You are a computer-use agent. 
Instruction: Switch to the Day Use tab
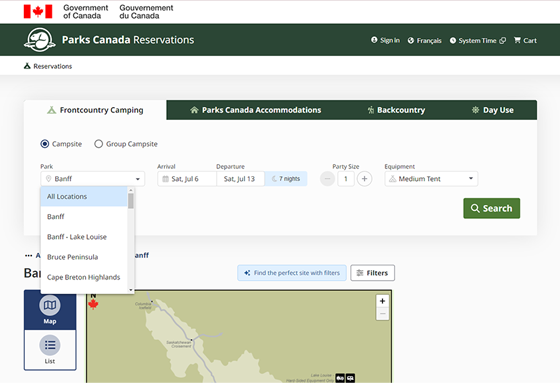pos(493,110)
